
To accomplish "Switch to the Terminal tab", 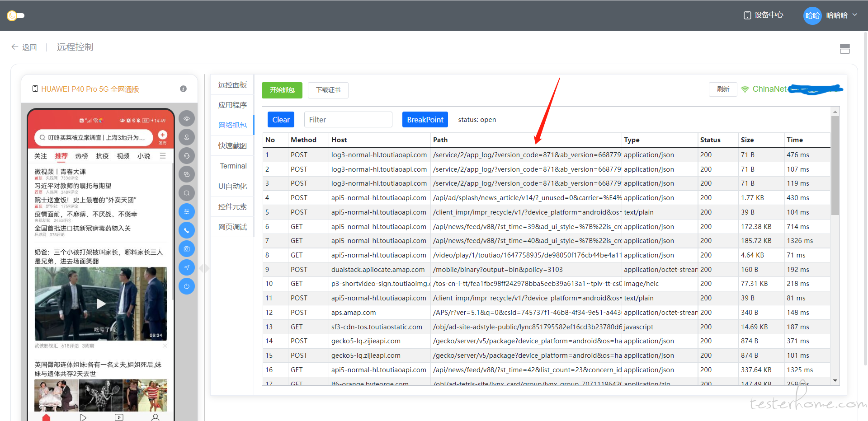I will click(233, 166).
